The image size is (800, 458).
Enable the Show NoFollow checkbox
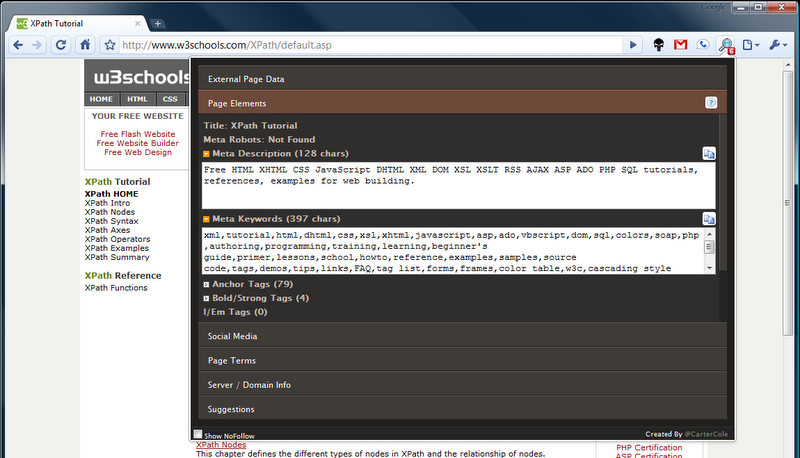click(198, 434)
